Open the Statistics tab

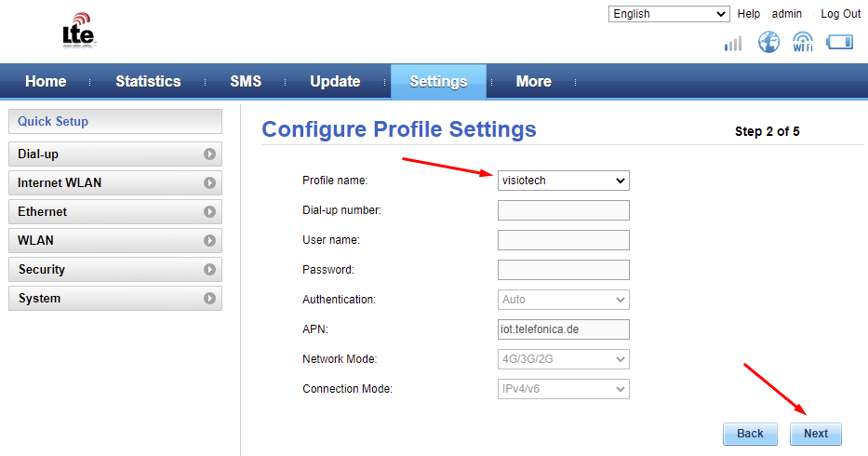[148, 81]
